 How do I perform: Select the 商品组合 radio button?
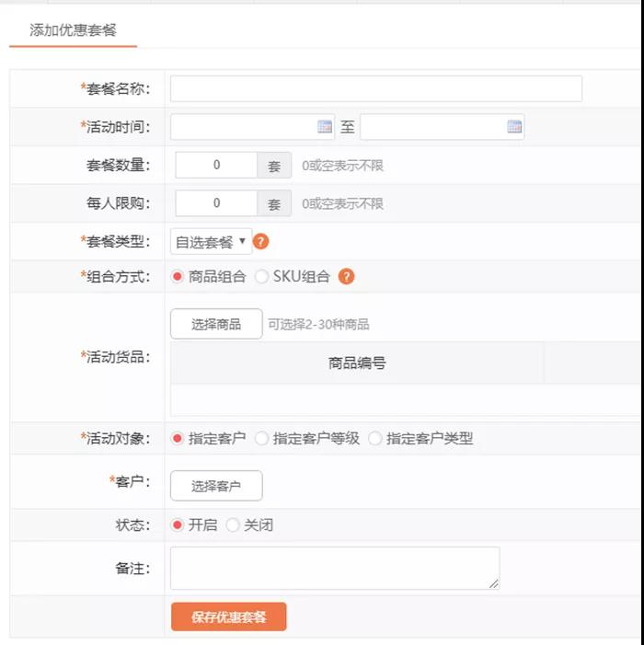178,277
